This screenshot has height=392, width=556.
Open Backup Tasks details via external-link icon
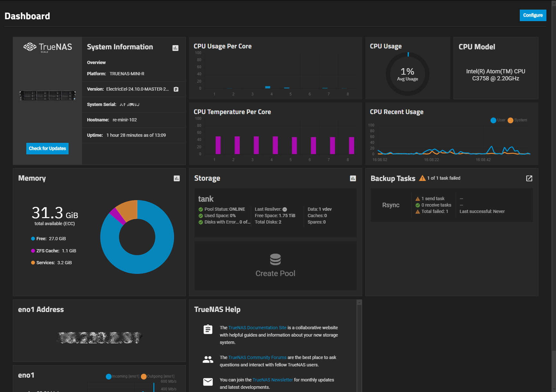click(x=529, y=178)
